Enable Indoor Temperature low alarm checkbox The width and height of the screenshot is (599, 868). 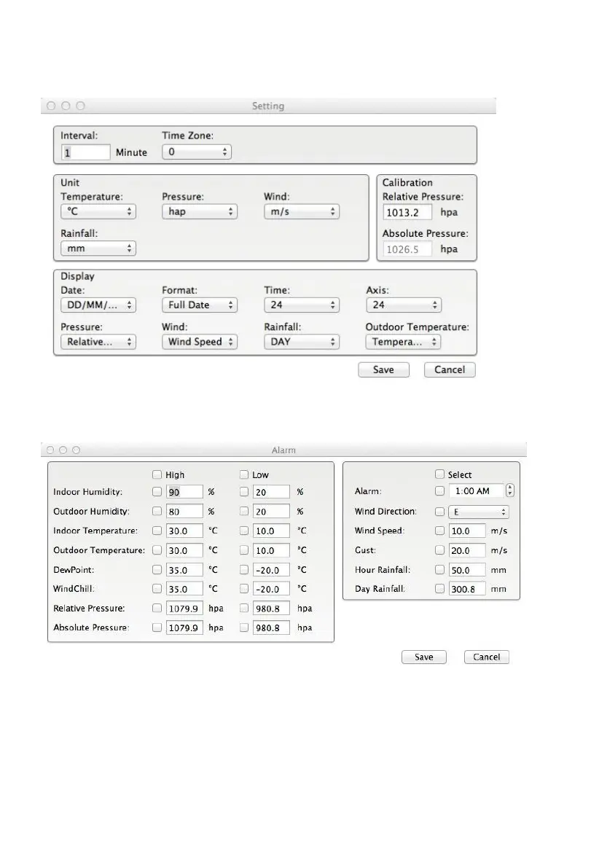click(244, 531)
